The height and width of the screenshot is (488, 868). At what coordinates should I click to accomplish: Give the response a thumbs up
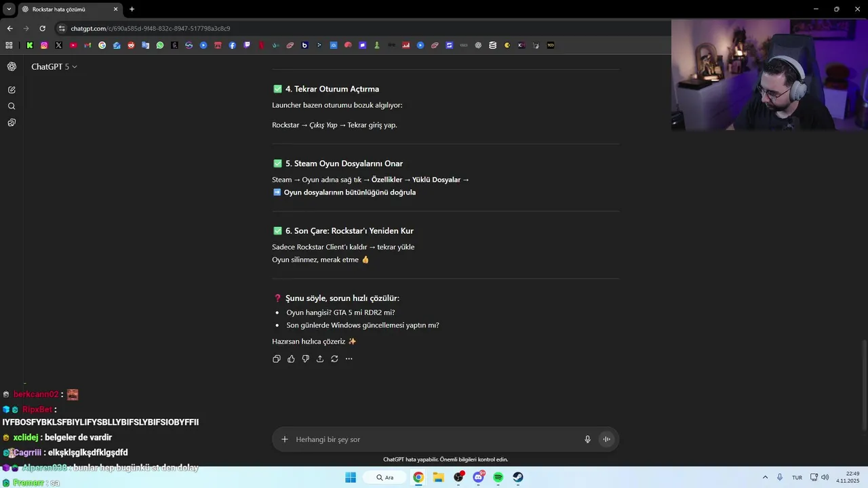[291, 359]
